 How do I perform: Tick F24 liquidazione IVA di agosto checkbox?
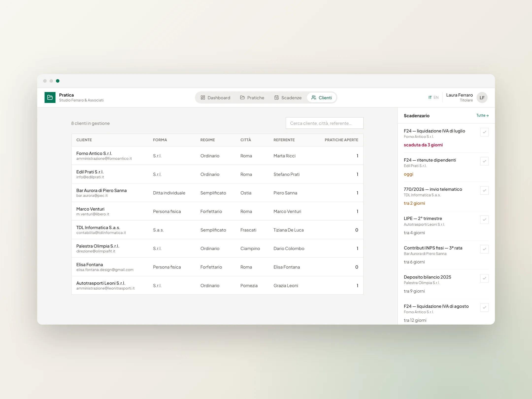tap(484, 307)
